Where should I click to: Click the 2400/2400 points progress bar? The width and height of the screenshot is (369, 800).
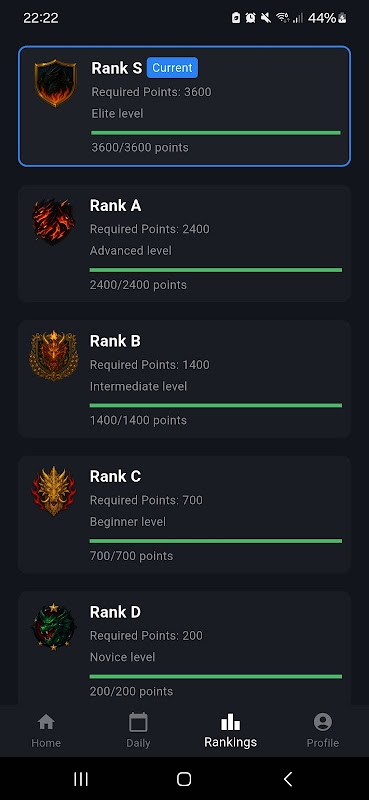(216, 270)
